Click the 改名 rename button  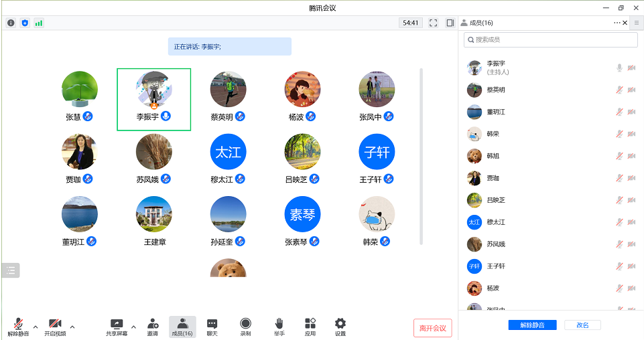(582, 325)
